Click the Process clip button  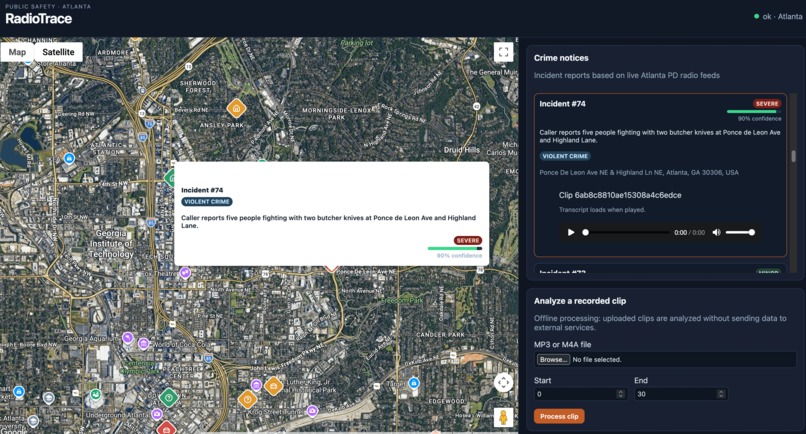[x=559, y=416]
